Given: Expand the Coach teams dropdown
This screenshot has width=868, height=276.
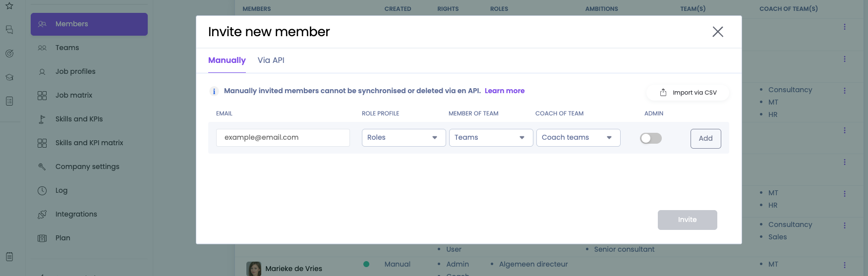Looking at the screenshot, I should [578, 138].
